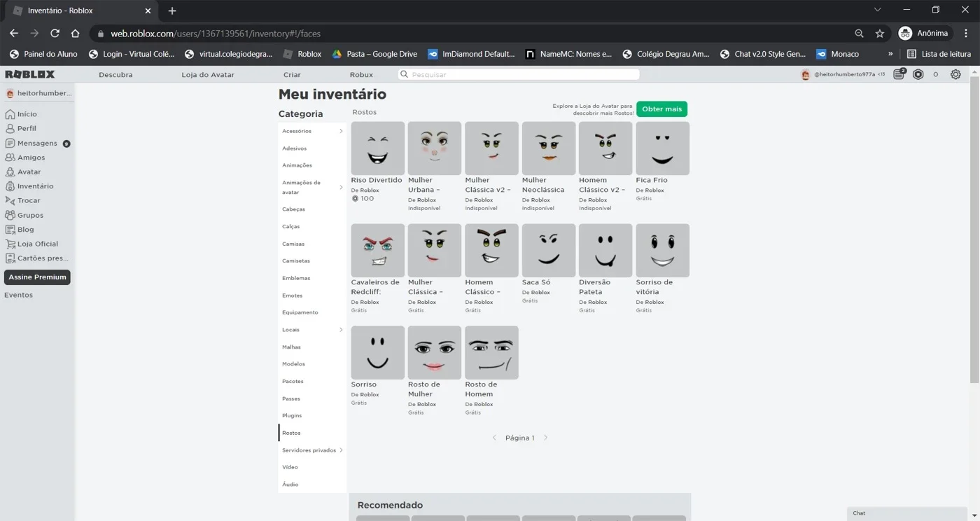Open the Trocar sidebar icon
980x521 pixels.
10,200
